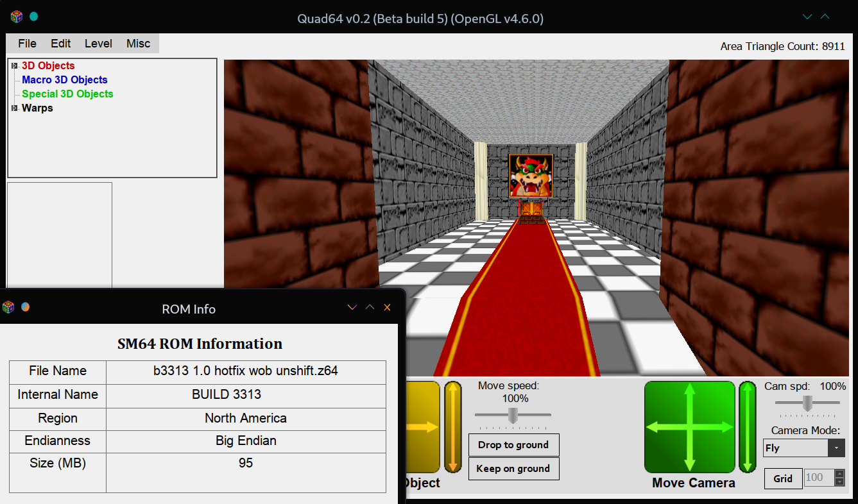Select Macro 3D Objects in tree
The width and height of the screenshot is (858, 504).
64,80
